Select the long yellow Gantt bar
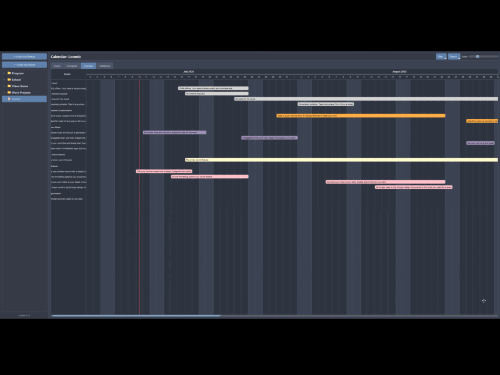 click(341, 160)
